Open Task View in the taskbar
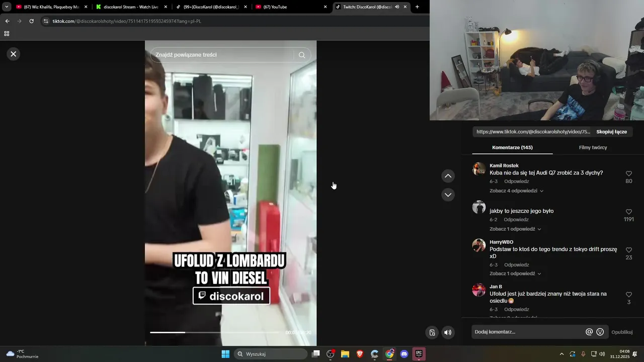 pyautogui.click(x=316, y=354)
